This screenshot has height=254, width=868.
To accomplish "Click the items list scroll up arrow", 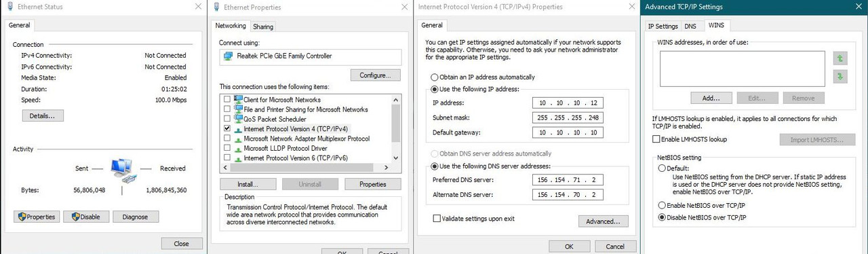I will point(397,100).
